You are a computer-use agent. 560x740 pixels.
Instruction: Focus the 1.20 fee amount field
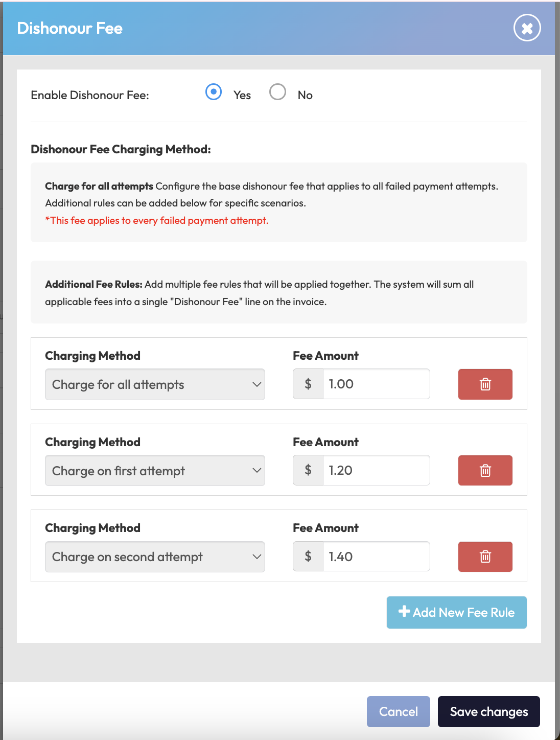[376, 470]
